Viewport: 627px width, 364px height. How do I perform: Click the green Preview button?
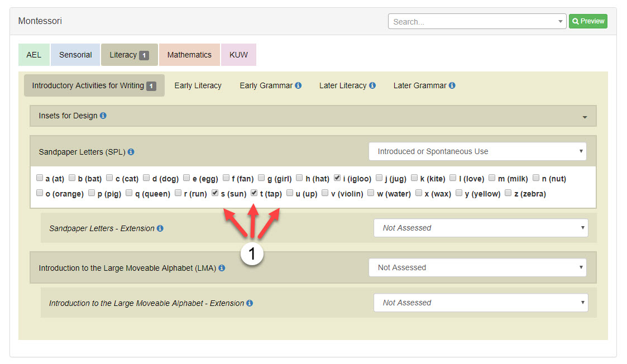click(588, 21)
